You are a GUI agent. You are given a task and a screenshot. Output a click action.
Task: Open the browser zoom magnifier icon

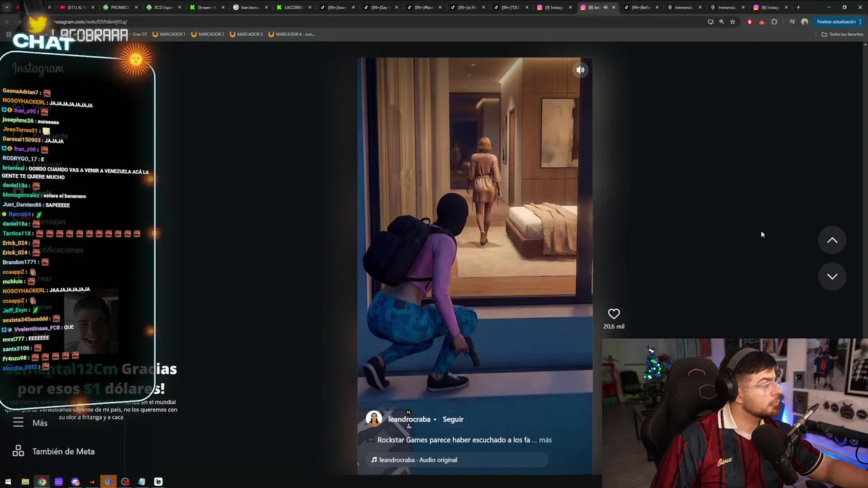tap(722, 22)
